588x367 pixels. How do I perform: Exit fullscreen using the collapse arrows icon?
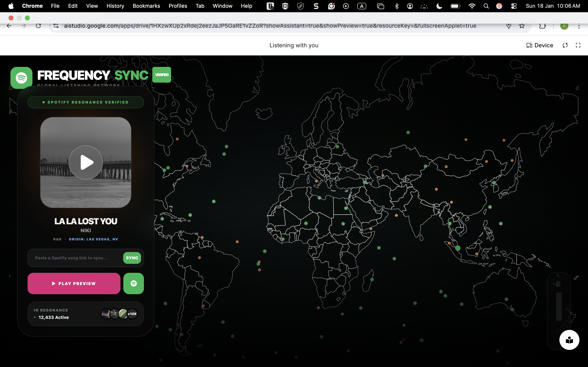[578, 45]
